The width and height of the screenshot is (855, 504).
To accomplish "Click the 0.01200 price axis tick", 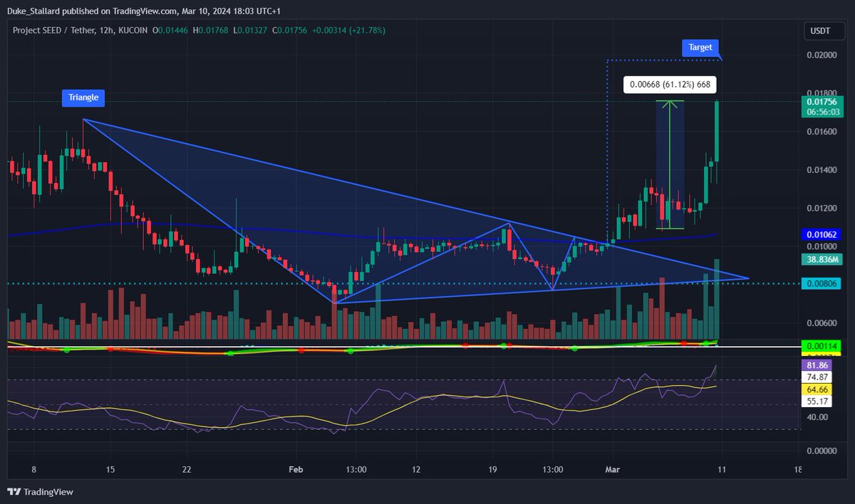I will point(822,209).
